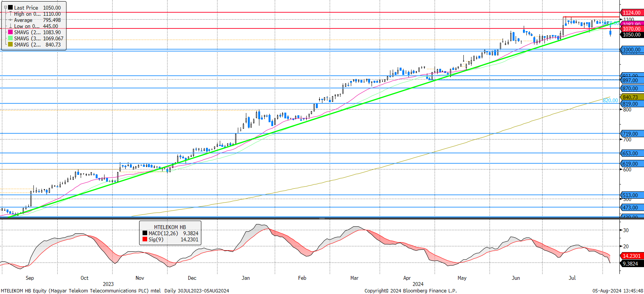Click the olive 840.73 axis tag

(x=632, y=97)
